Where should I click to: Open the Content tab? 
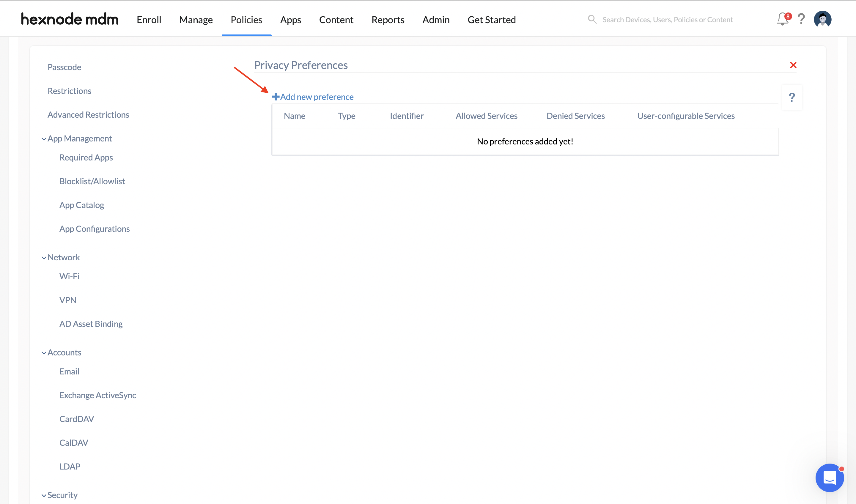(336, 20)
